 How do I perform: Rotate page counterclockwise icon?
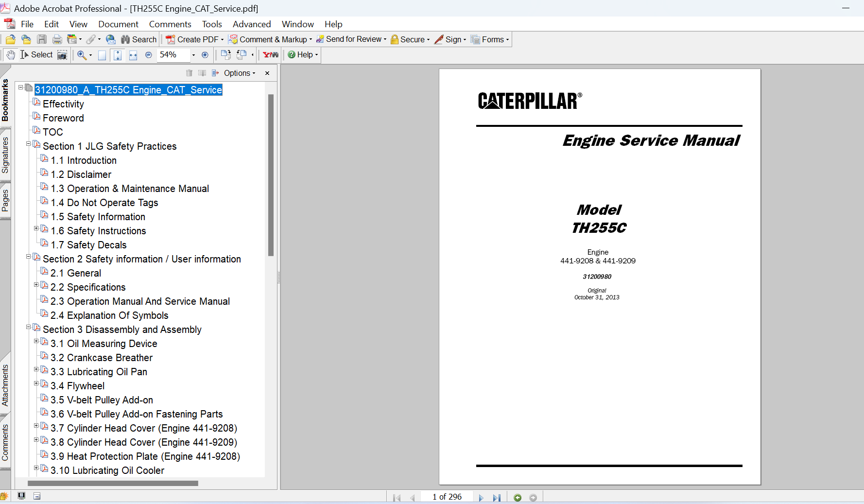click(242, 55)
